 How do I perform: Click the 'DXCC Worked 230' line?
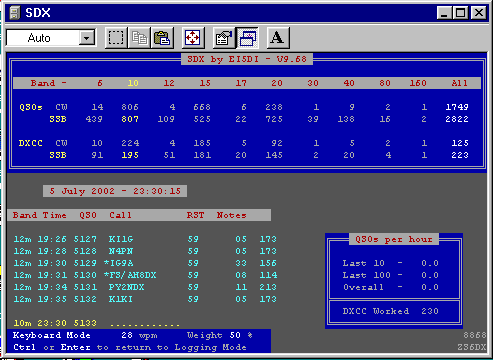(391, 311)
